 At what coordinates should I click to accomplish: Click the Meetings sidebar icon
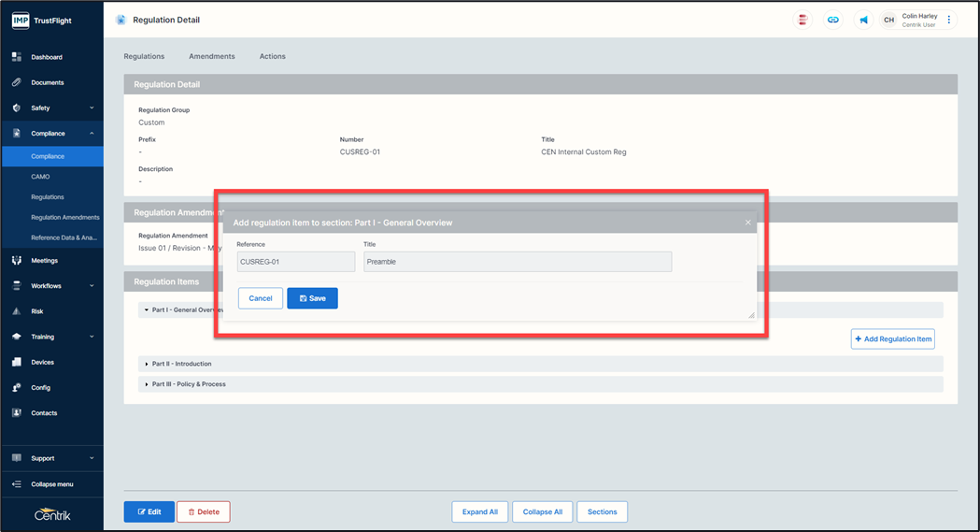coord(17,261)
